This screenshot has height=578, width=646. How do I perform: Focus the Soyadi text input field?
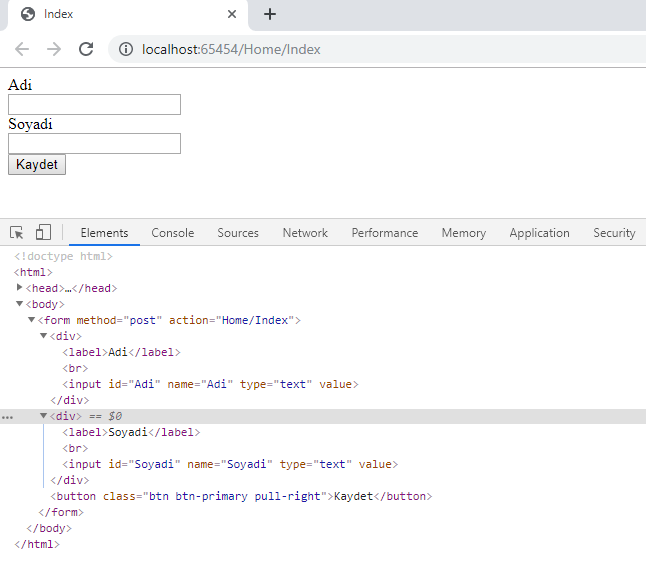click(x=94, y=143)
